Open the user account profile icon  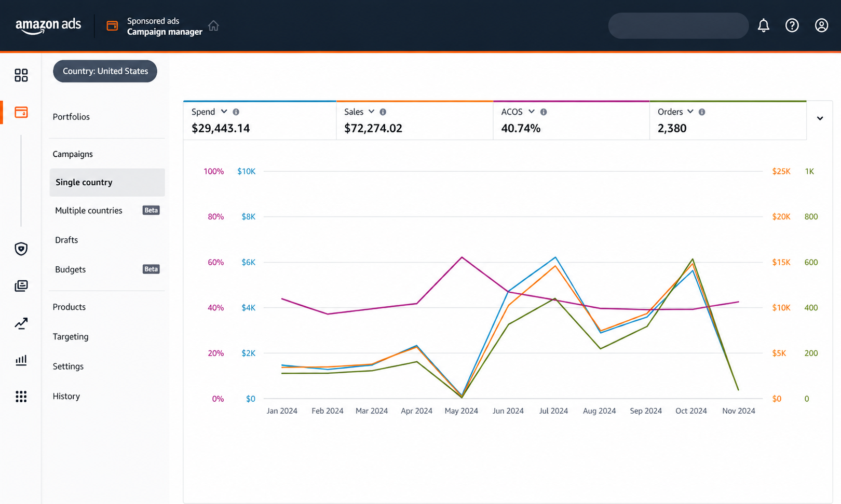821,25
